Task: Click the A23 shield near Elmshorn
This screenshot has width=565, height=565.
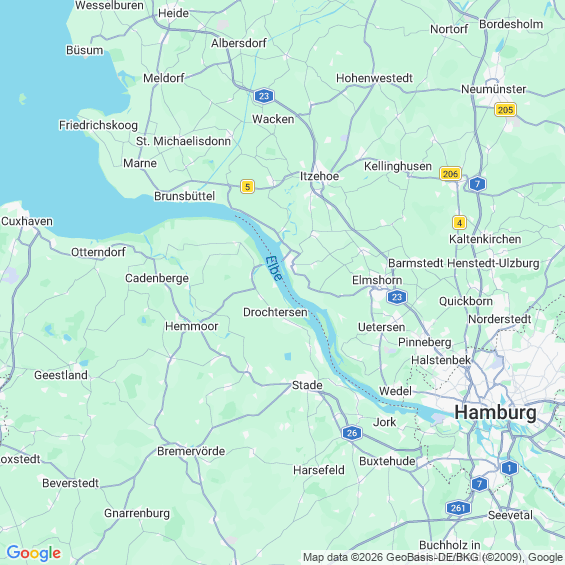Action: click(x=397, y=297)
